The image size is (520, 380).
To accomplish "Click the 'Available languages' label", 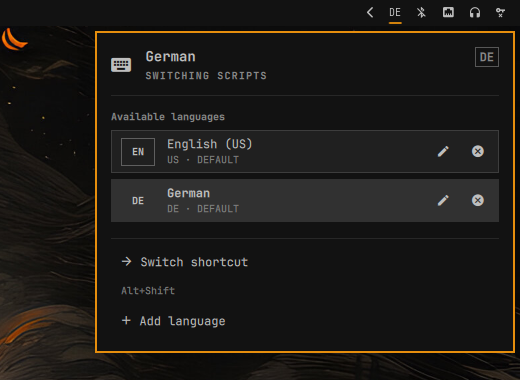I will pos(168,117).
